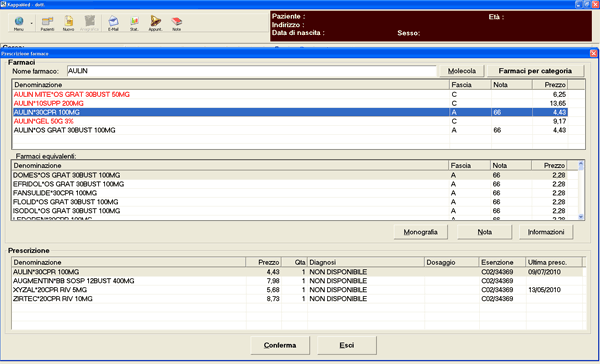Click price 7,98 in Prescrizione table
Image resolution: width=600 pixels, height=364 pixels.
coord(273,281)
